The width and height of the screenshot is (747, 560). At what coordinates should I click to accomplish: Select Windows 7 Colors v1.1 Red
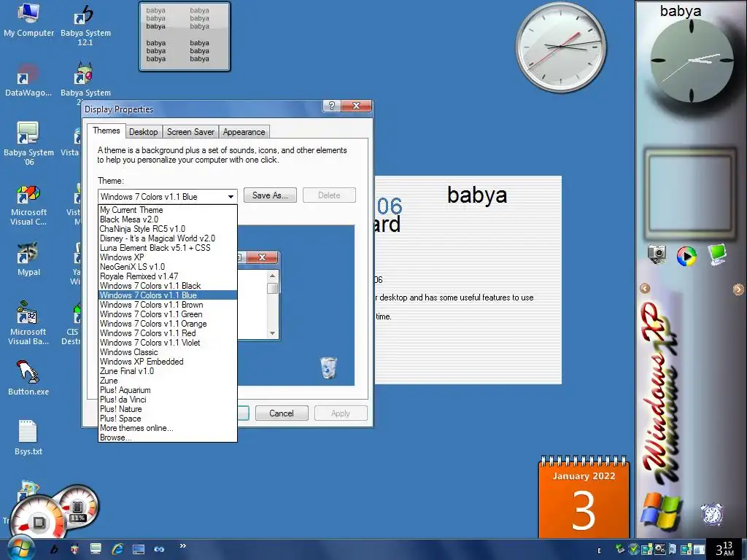[168, 332]
